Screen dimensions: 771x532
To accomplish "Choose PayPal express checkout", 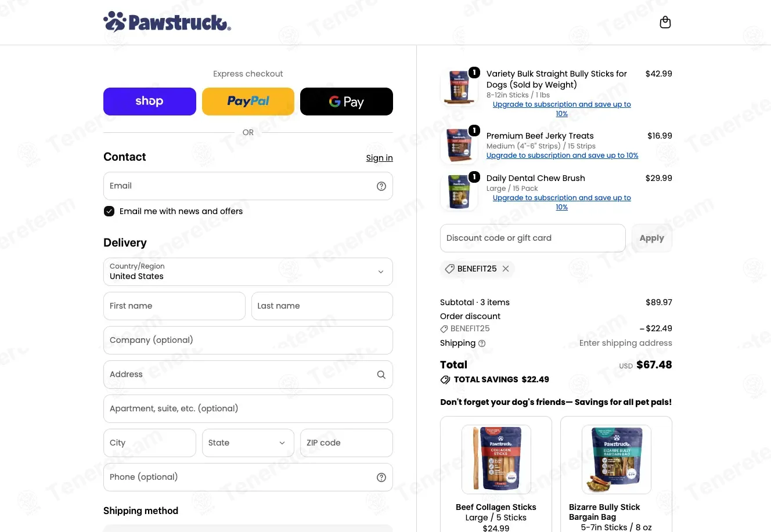I will point(248,102).
